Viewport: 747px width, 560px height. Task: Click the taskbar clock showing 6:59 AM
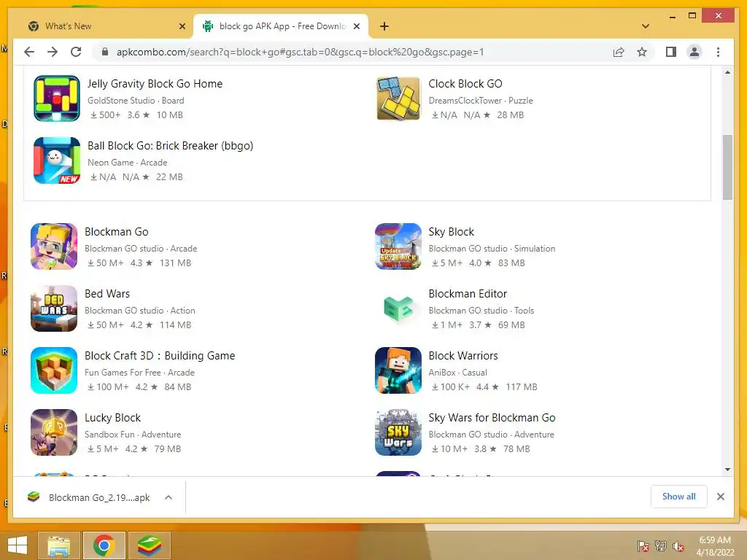point(715,540)
